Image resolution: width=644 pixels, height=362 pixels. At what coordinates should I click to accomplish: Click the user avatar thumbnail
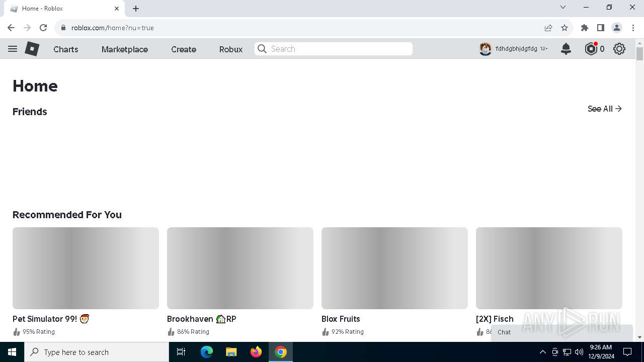[485, 49]
